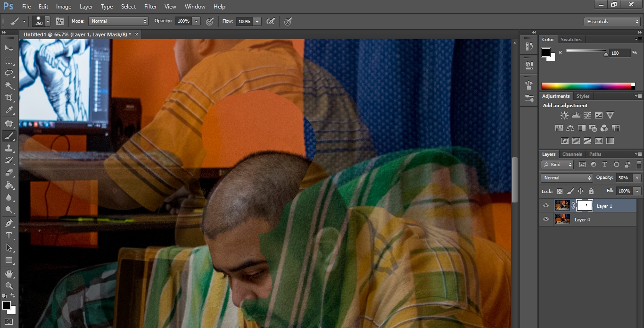
Task: Switch to the Styles tab
Action: click(583, 96)
